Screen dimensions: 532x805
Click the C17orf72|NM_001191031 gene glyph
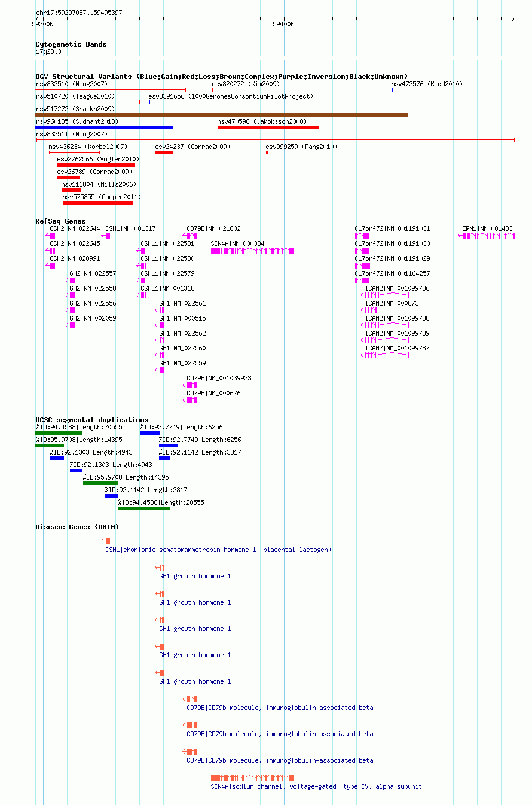click(362, 236)
